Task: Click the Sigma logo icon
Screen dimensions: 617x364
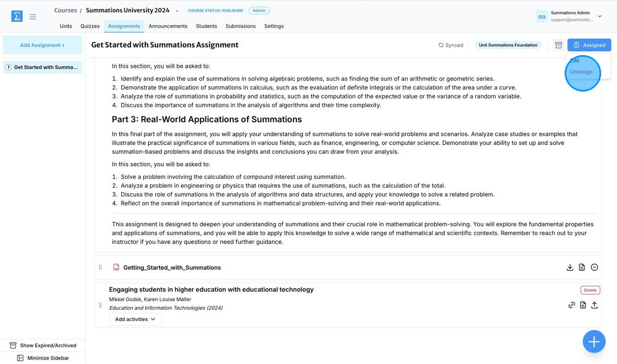Action: (x=17, y=16)
